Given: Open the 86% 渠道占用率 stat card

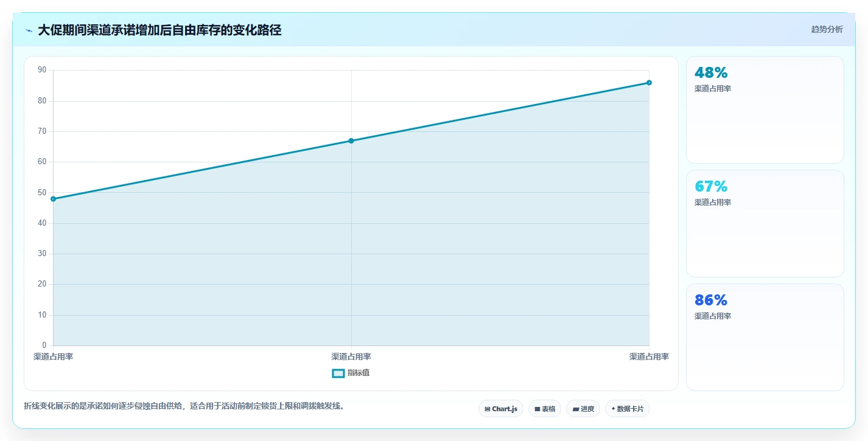Looking at the screenshot, I should 765,337.
